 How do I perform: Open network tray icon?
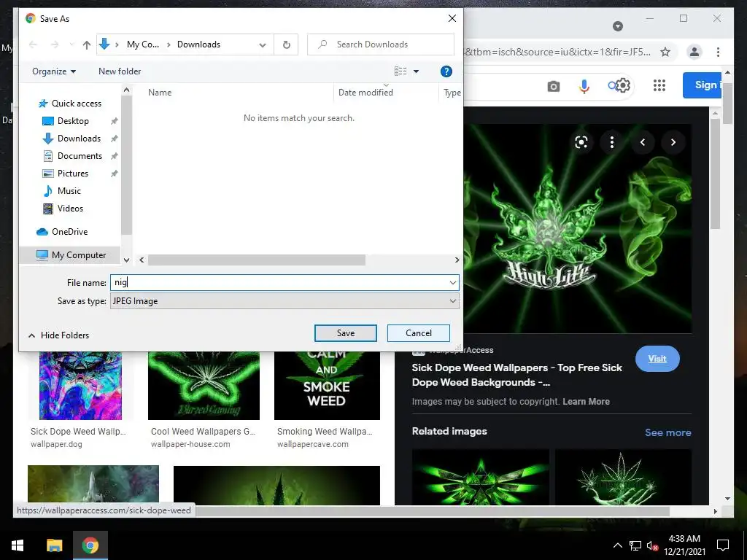tap(635, 545)
